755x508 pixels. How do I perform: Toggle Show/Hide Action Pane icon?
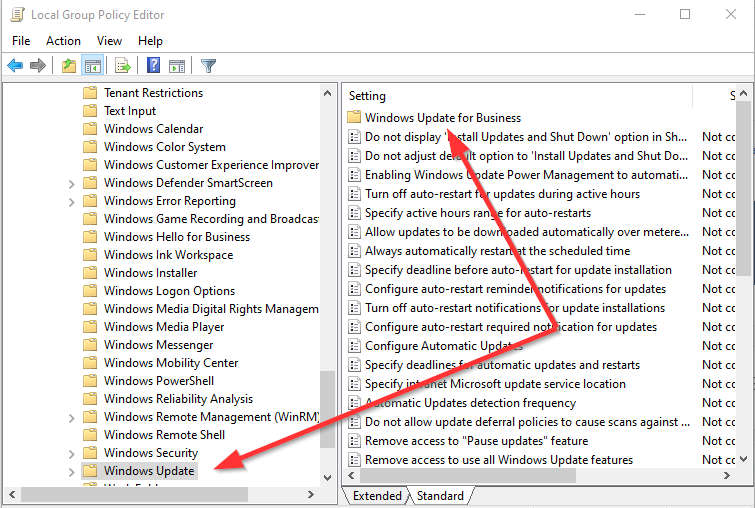point(177,65)
